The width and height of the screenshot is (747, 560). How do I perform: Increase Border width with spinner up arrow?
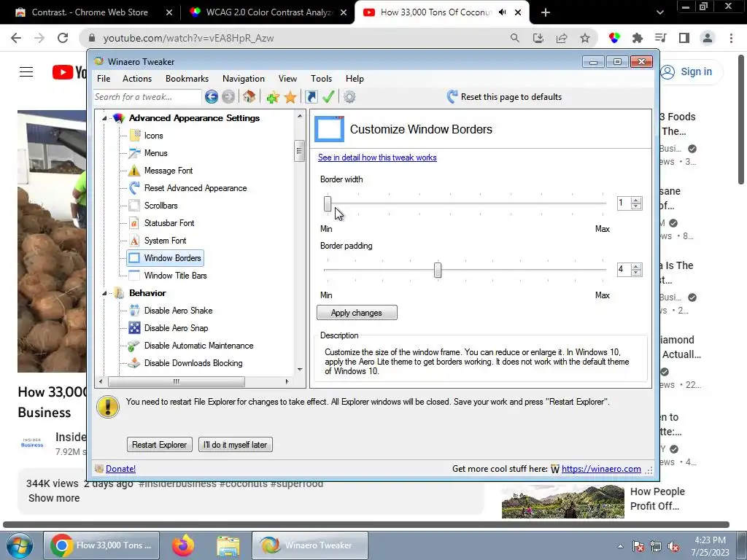(636, 200)
